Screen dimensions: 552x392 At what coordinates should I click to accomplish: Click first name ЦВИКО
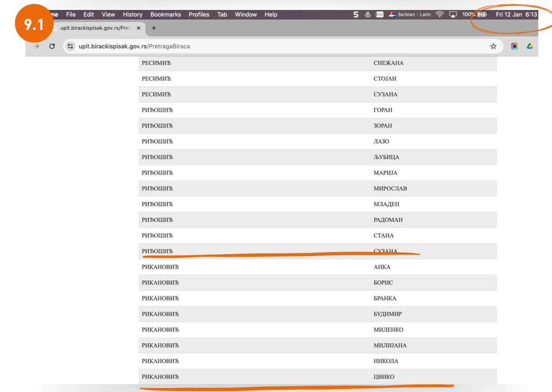click(384, 377)
